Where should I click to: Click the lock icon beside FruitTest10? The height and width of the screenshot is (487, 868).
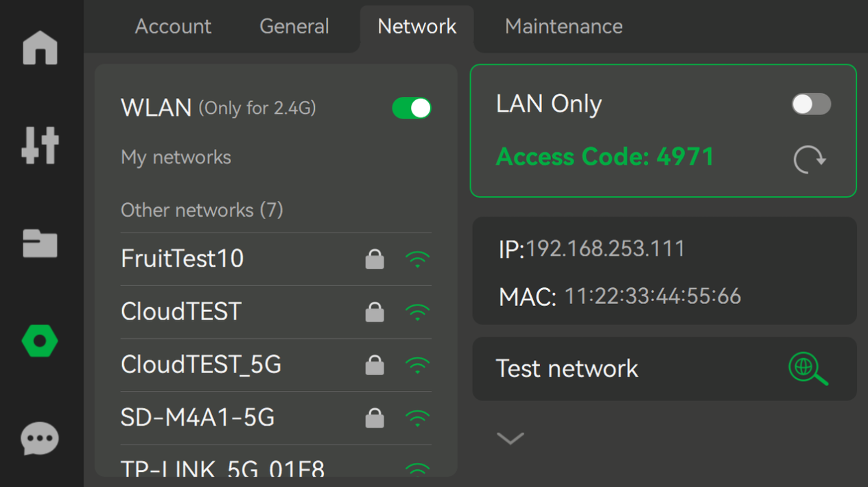[375, 259]
